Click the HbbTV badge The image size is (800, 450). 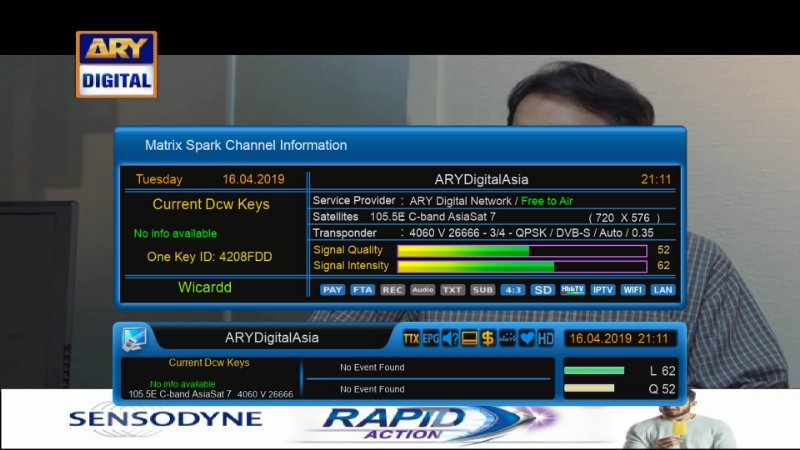pos(572,290)
